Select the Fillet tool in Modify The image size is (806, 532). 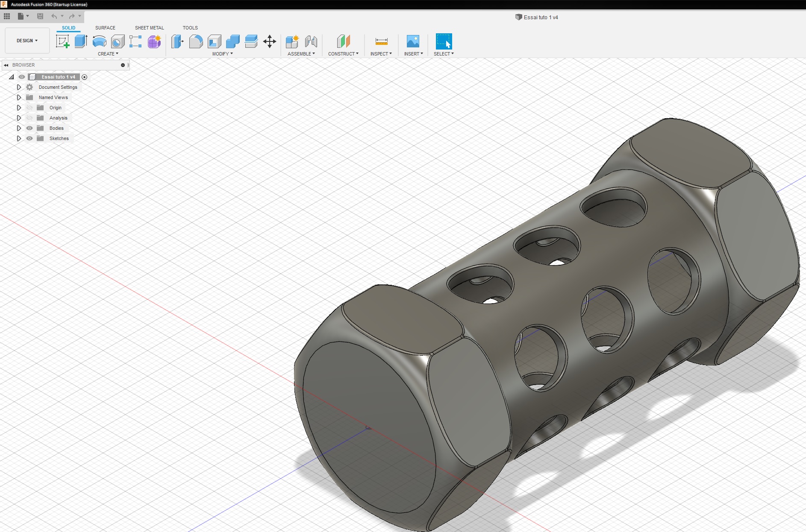[x=196, y=41]
